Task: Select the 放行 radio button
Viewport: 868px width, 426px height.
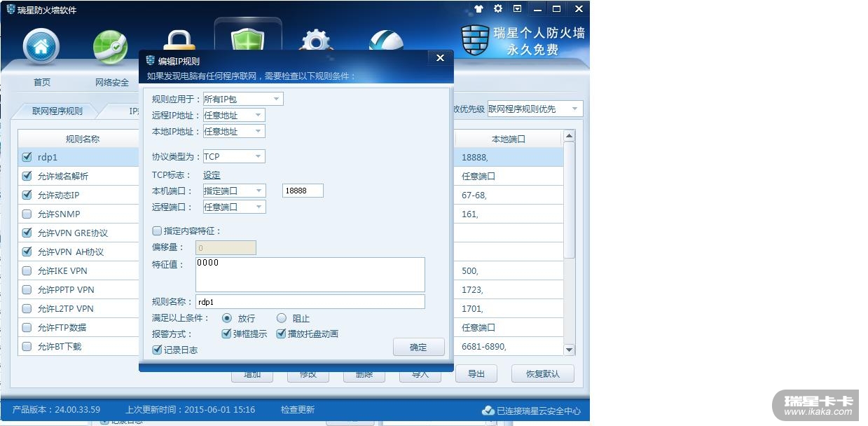Action: point(226,318)
